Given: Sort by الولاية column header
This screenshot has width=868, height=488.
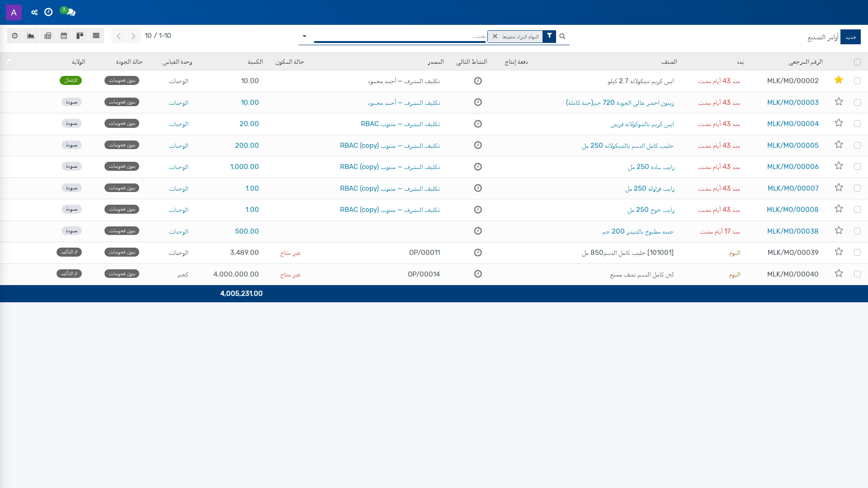Looking at the screenshot, I should pyautogui.click(x=78, y=62).
